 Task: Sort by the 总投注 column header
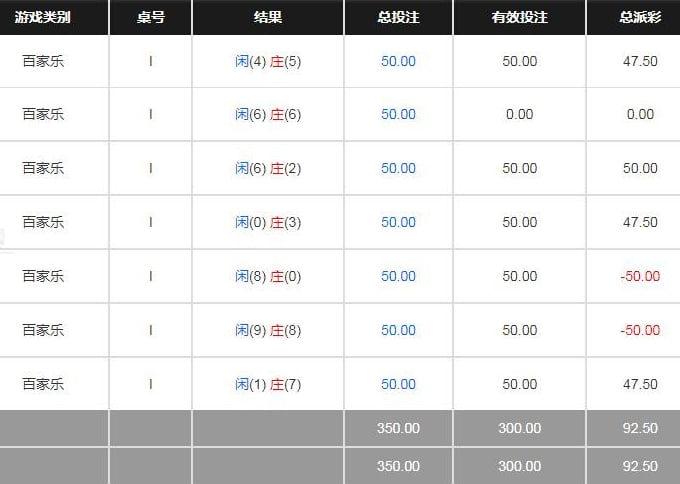398,17
